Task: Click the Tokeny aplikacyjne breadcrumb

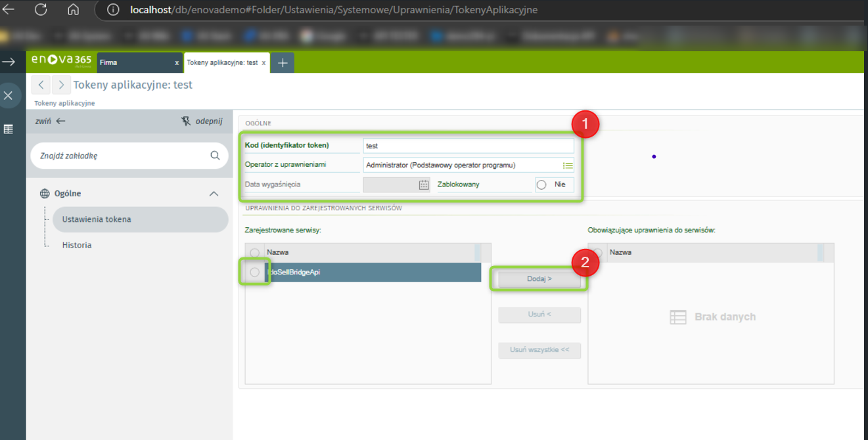Action: point(64,103)
